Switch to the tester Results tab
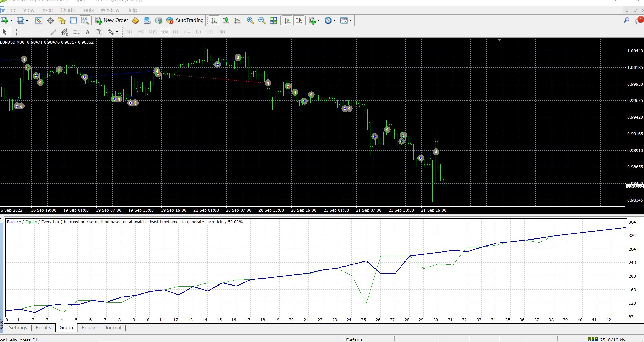This screenshot has height=342, width=644. pos(43,328)
